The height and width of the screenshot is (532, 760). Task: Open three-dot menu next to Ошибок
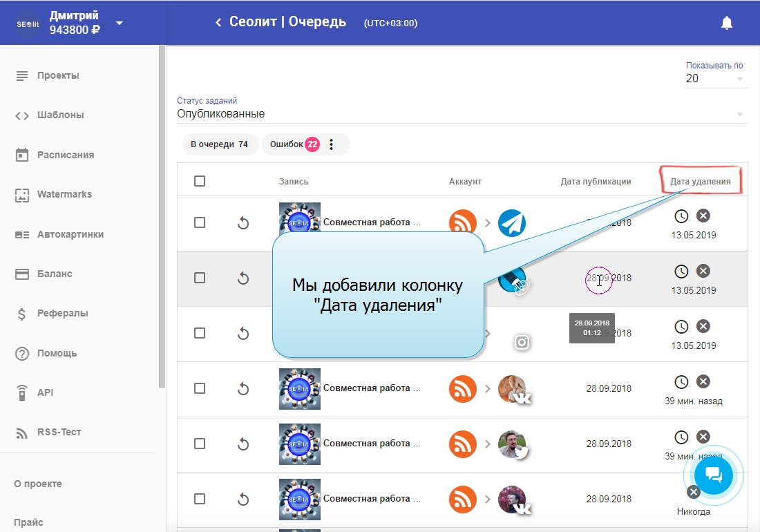pos(331,144)
